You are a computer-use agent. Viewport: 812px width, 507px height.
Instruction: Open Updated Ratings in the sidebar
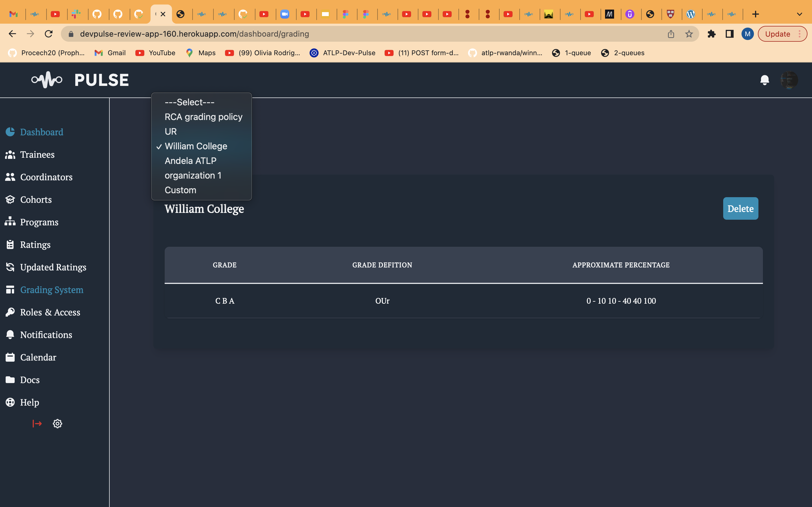coord(53,267)
